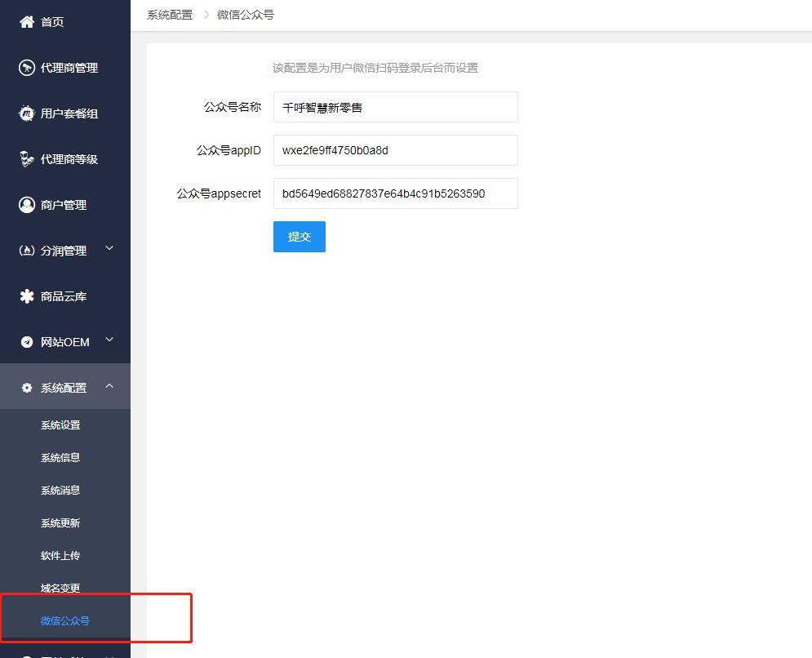Open 代理商管理 via its sidebar icon
The image size is (812, 658).
(x=27, y=68)
